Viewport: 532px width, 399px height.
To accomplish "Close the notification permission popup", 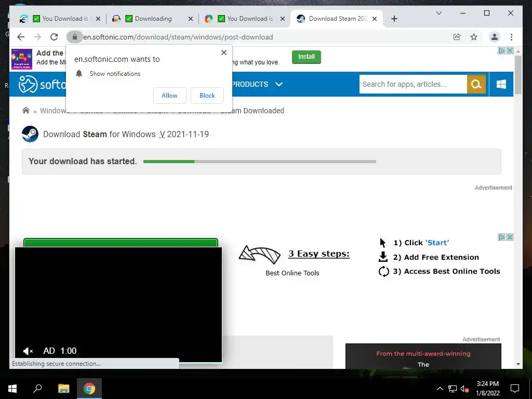I will click(223, 52).
